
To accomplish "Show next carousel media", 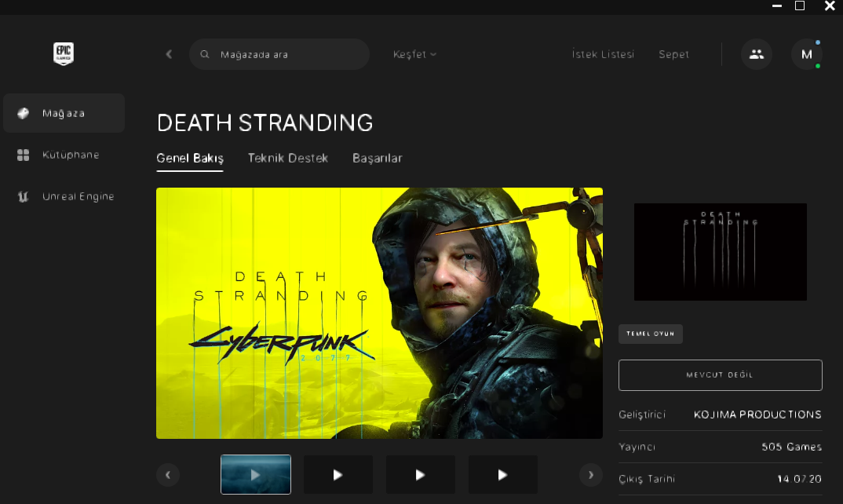I will 591,475.
